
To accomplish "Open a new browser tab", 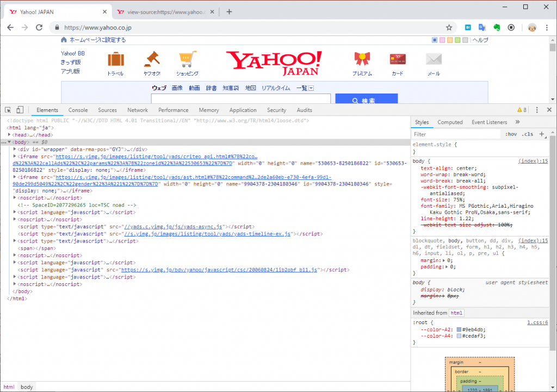I will (229, 12).
